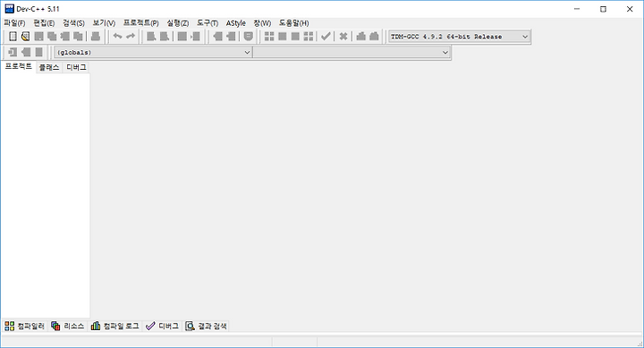The image size is (644, 348).
Task: Open the 리소스 bottom tab
Action: pos(68,326)
